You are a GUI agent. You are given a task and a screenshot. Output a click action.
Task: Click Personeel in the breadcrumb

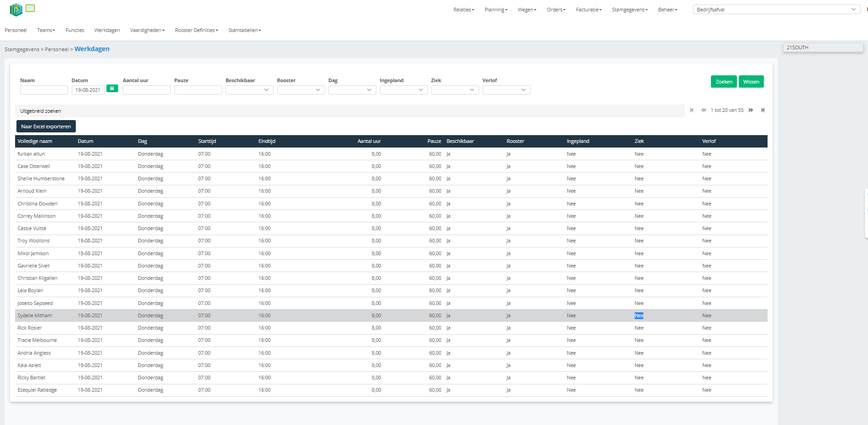(x=57, y=49)
